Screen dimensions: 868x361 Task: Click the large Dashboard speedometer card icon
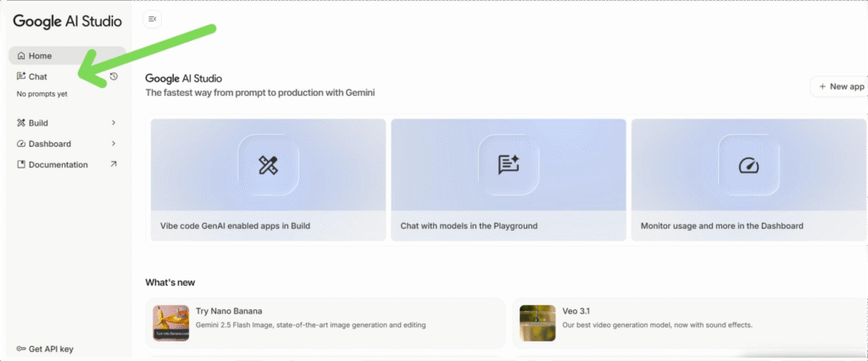[x=748, y=164]
